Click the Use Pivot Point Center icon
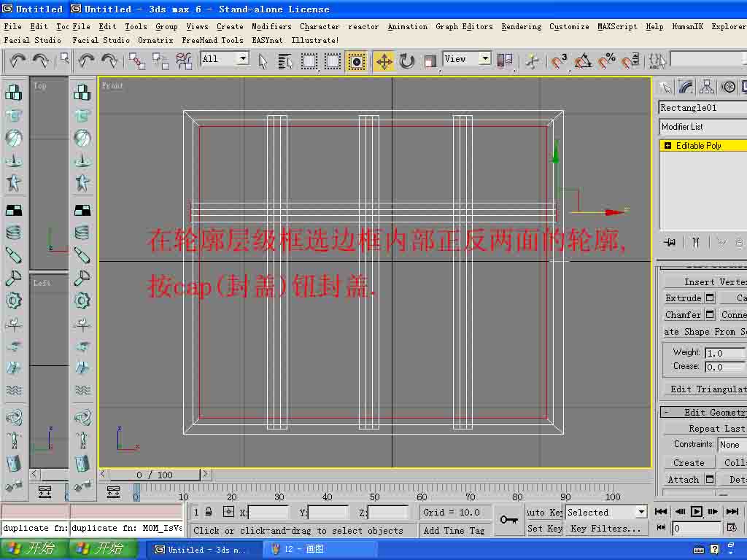The image size is (747, 560). point(505,61)
